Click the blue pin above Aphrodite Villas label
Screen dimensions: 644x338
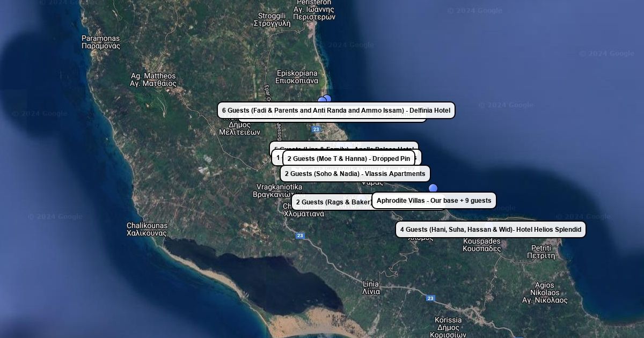coord(433,188)
